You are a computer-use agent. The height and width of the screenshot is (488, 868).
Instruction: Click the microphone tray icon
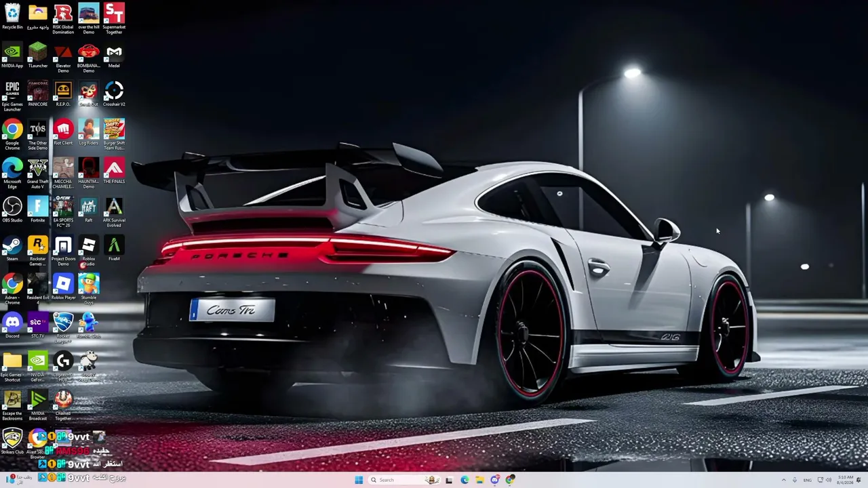click(795, 480)
